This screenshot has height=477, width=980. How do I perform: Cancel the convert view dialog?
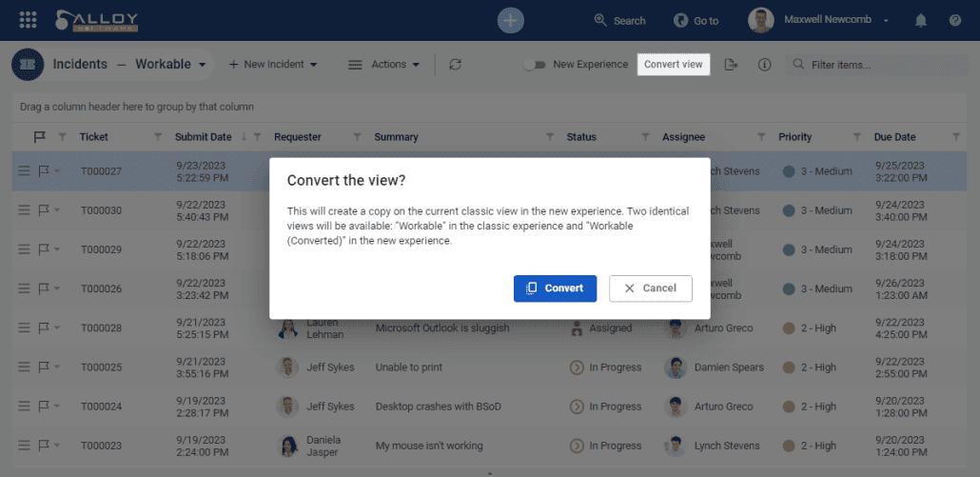[x=651, y=288]
